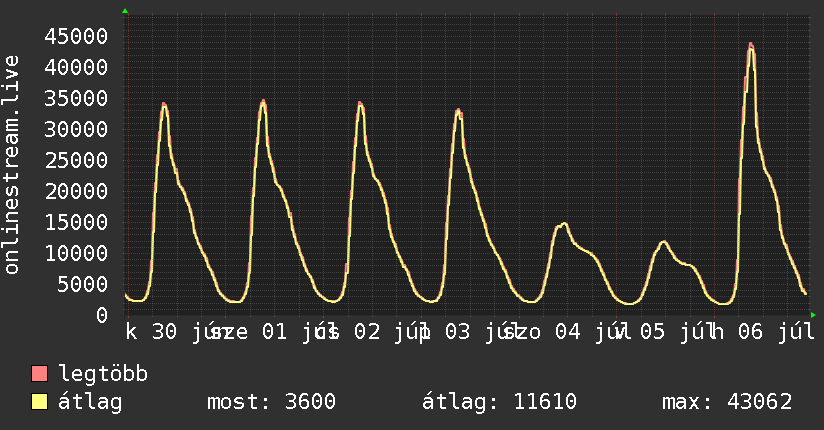Click the '30 jún' date label on x-axis
This screenshot has height=430, width=824.
pos(184,332)
